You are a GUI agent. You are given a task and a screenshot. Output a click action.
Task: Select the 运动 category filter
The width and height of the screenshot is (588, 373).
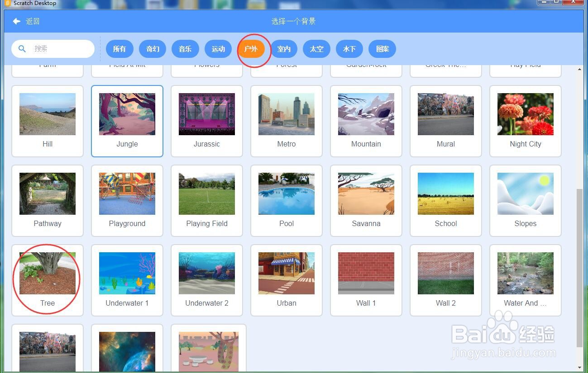218,49
